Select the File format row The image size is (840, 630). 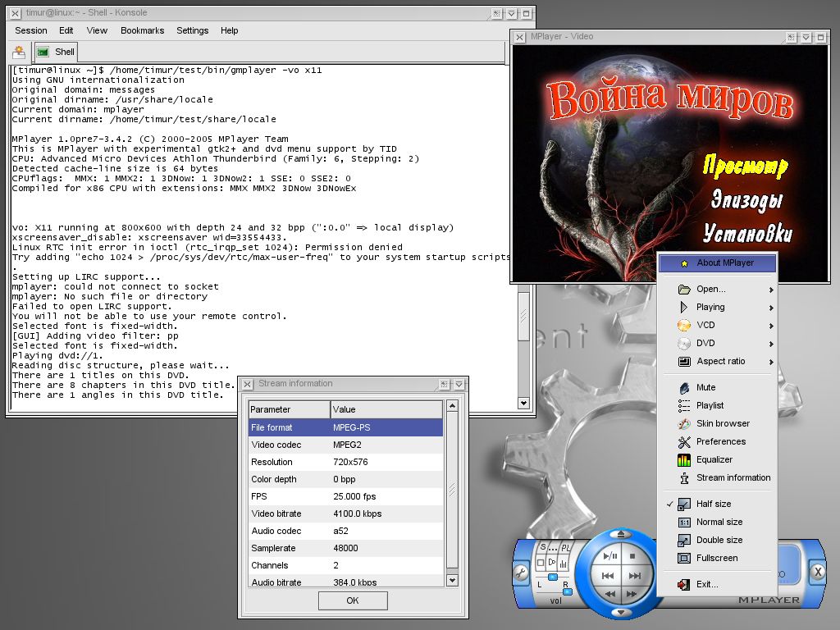pyautogui.click(x=345, y=427)
